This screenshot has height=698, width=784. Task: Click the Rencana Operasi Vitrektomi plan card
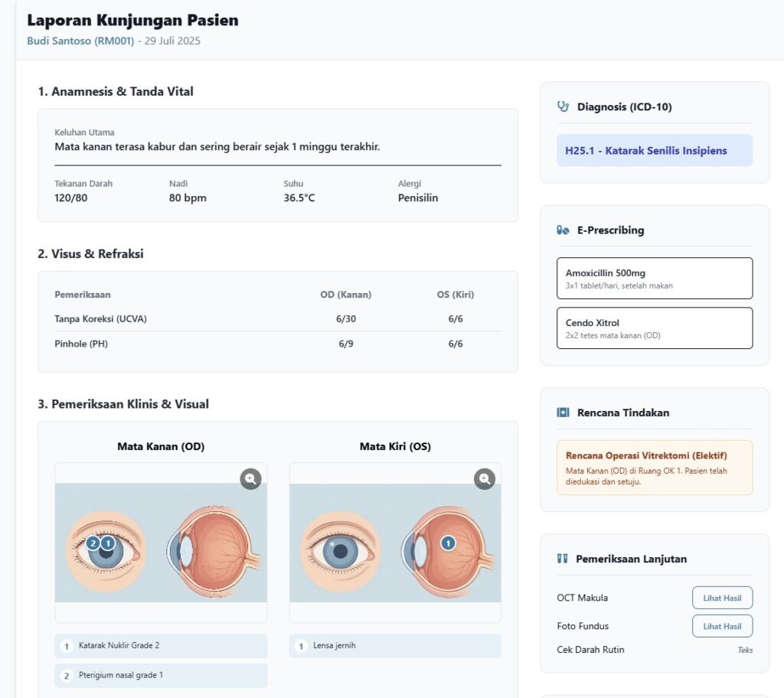655,467
